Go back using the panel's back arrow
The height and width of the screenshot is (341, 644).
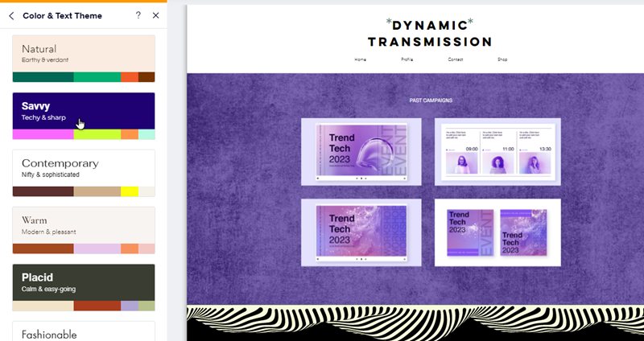[x=11, y=15]
